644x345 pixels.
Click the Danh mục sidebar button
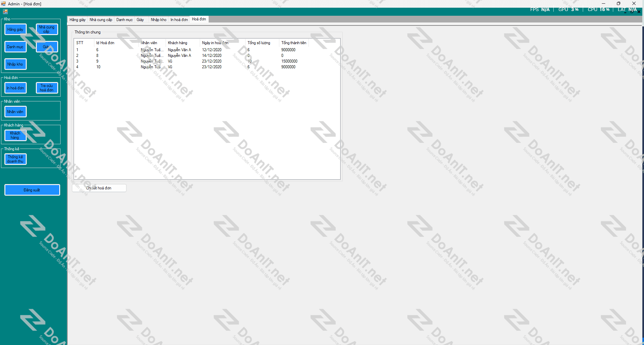(x=15, y=47)
